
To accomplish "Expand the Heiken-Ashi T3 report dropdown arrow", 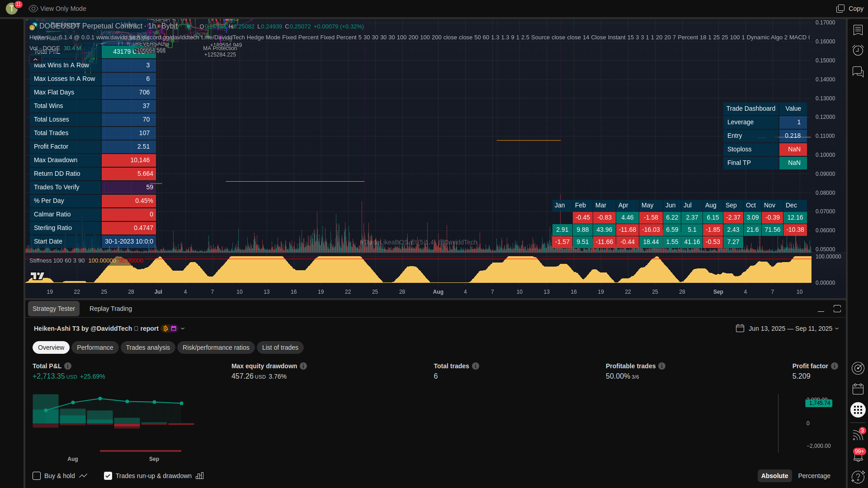I will coord(183,328).
